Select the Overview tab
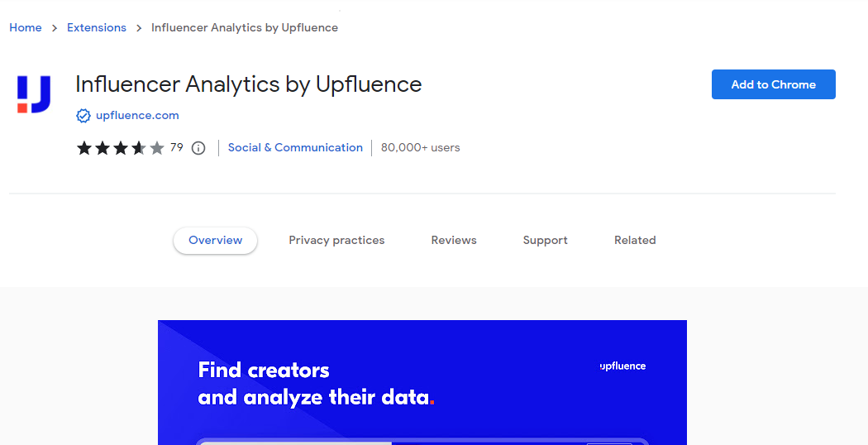This screenshot has height=445, width=868. tap(215, 241)
